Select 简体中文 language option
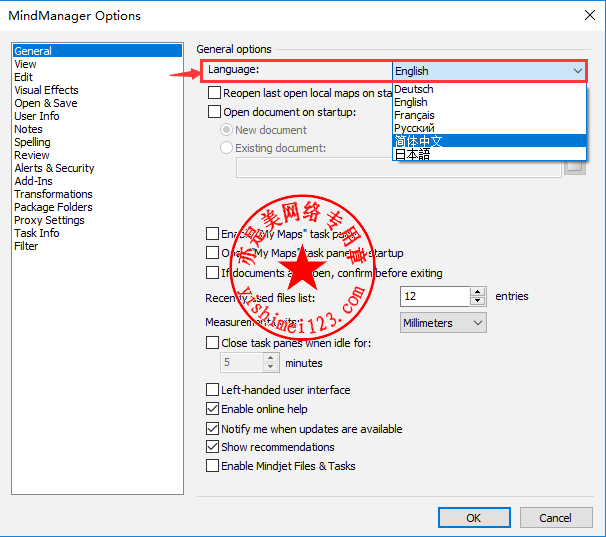Image resolution: width=606 pixels, height=537 pixels. tap(489, 141)
